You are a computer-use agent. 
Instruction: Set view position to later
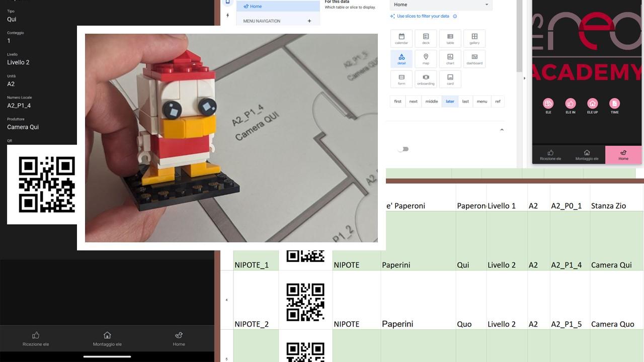(450, 102)
